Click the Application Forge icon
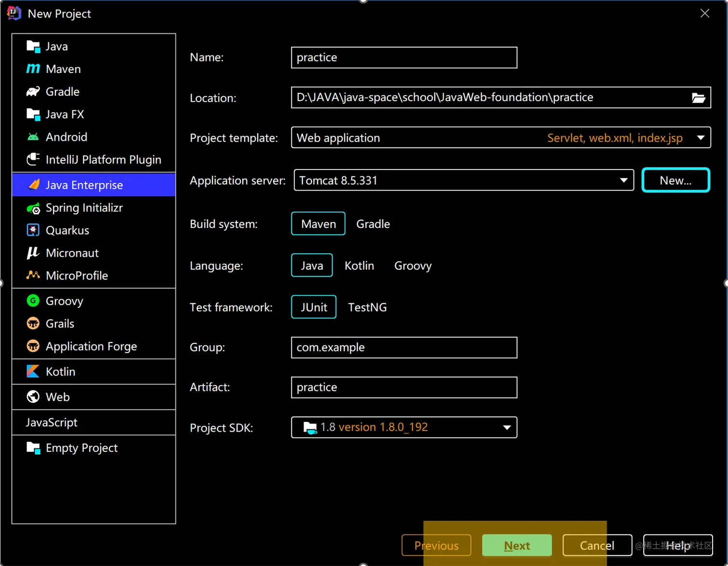Image resolution: width=728 pixels, height=566 pixels. pyautogui.click(x=33, y=346)
